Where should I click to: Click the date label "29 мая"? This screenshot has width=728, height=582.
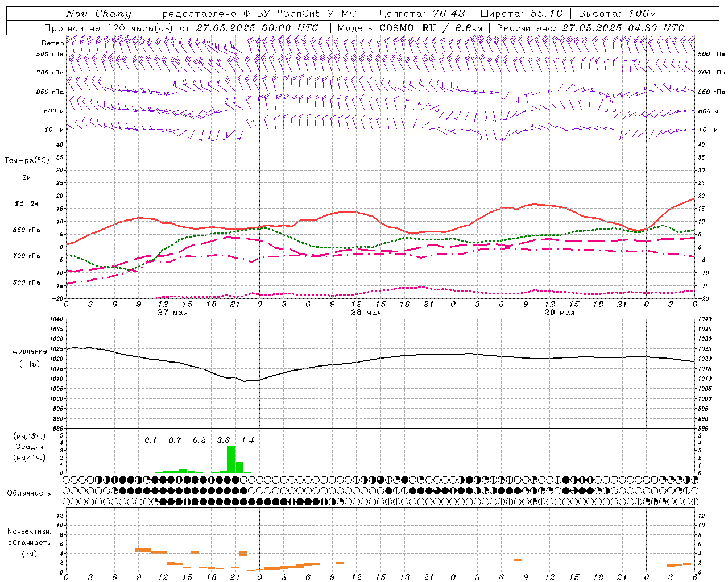pyautogui.click(x=560, y=313)
